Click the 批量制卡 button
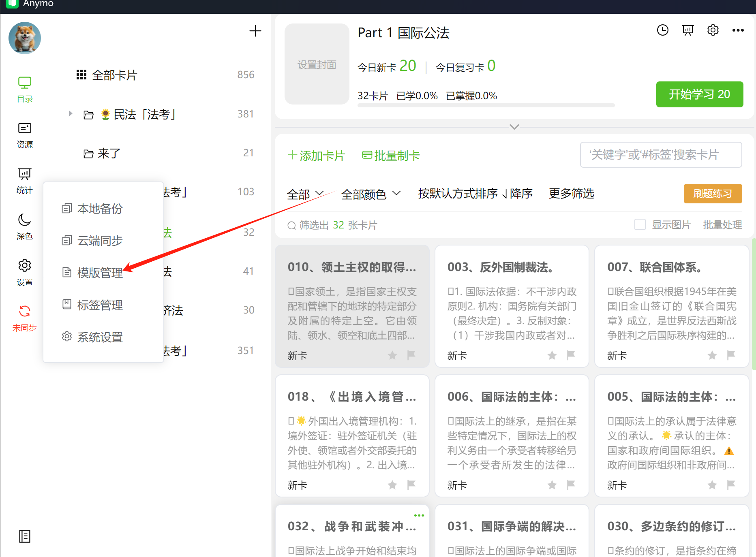Image resolution: width=756 pixels, height=557 pixels. [x=391, y=156]
